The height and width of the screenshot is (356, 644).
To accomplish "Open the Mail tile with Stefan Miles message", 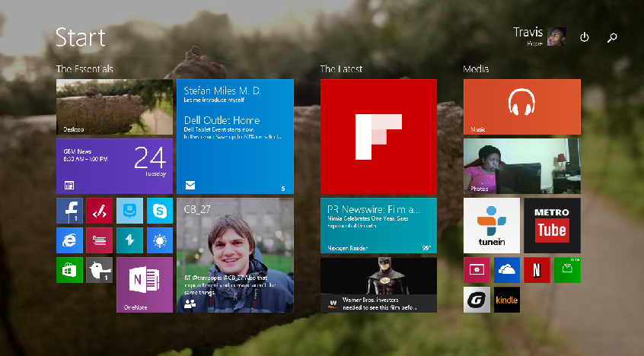I will point(235,136).
